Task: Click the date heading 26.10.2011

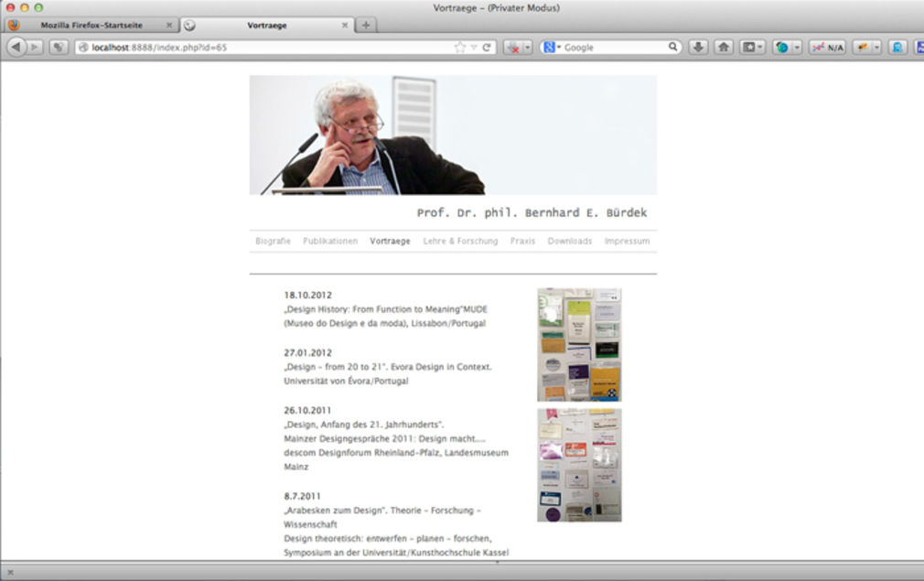Action: point(307,410)
